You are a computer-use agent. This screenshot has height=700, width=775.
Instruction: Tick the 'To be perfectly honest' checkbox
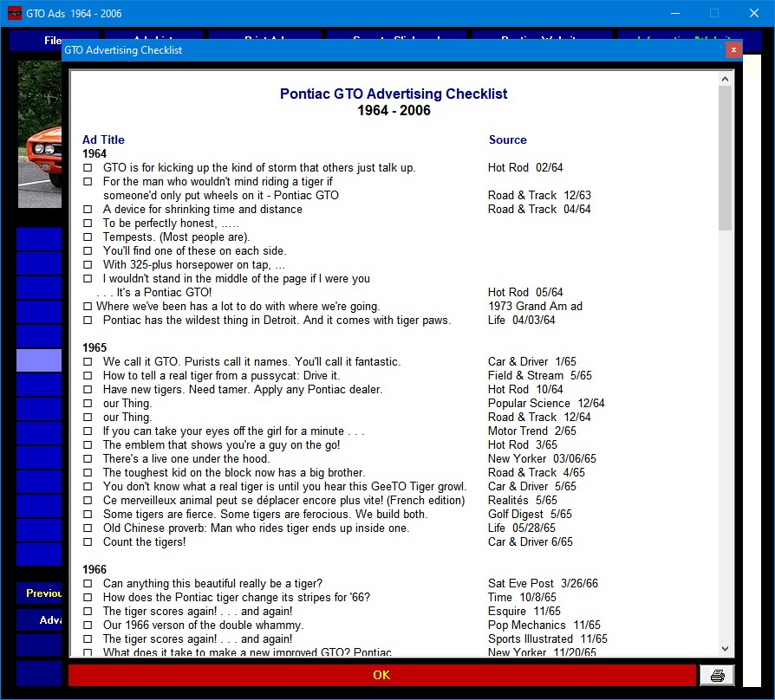88,224
